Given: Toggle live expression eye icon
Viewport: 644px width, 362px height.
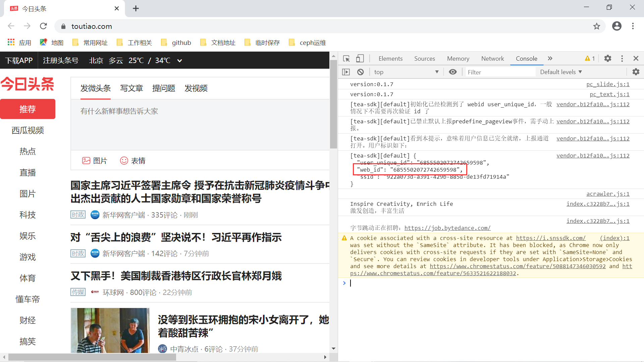Looking at the screenshot, I should [x=453, y=72].
